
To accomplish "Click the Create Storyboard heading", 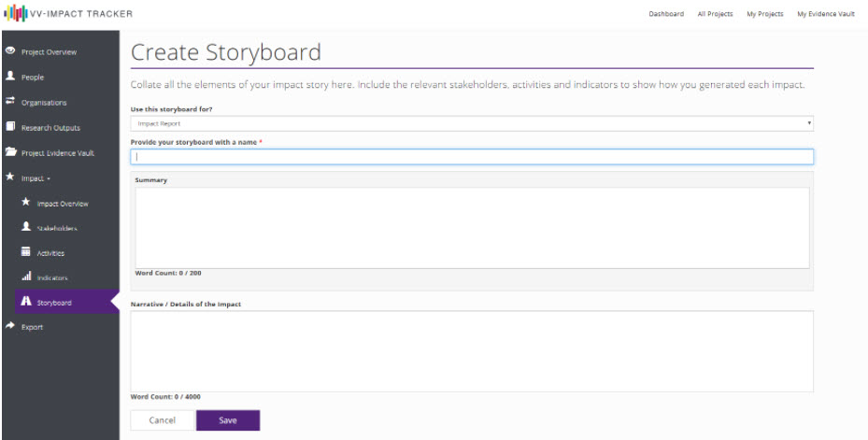I will pyautogui.click(x=226, y=52).
